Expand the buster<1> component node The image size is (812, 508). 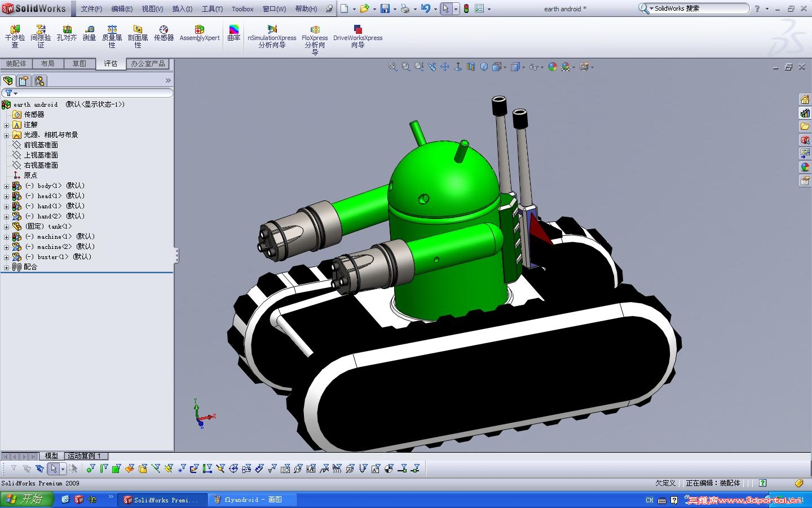pyautogui.click(x=6, y=257)
